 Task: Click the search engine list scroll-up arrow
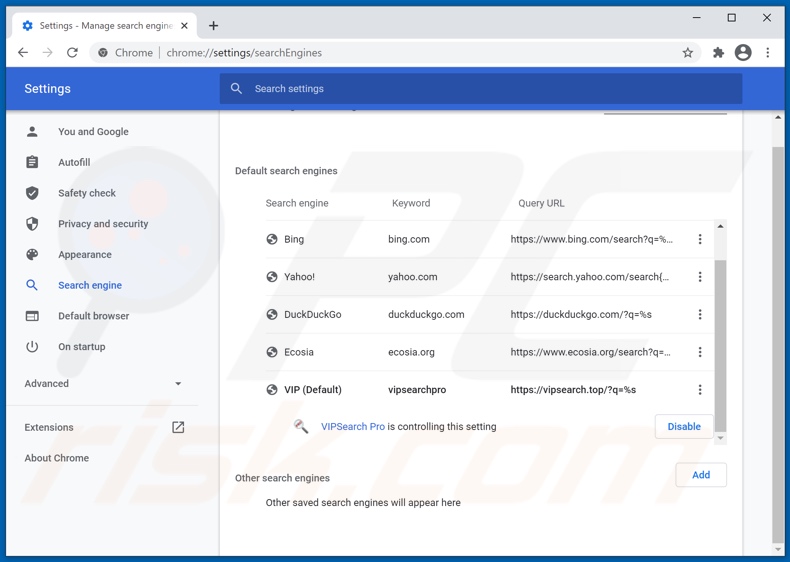pyautogui.click(x=720, y=226)
